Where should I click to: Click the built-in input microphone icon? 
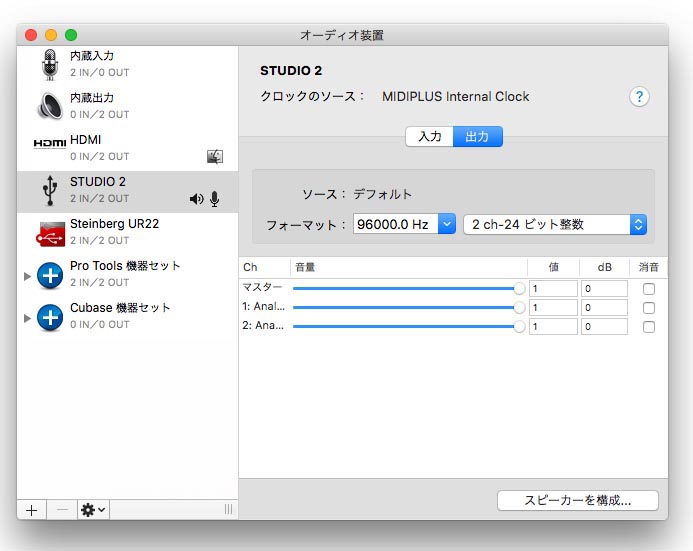[x=50, y=65]
